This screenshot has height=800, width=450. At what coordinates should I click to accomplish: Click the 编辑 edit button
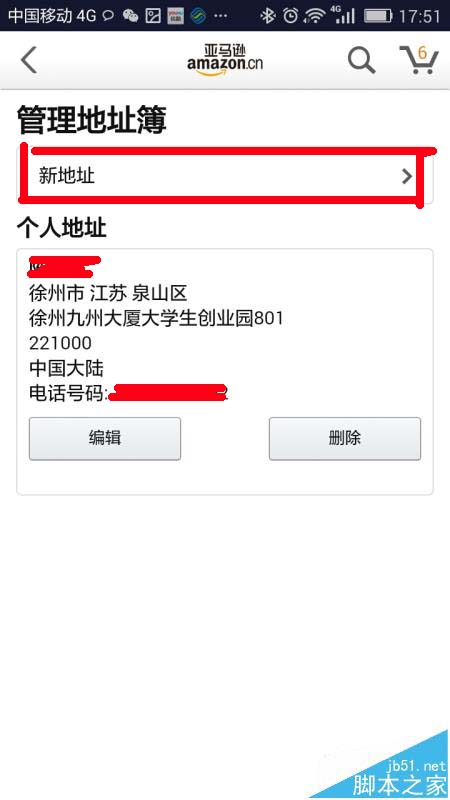click(x=105, y=438)
